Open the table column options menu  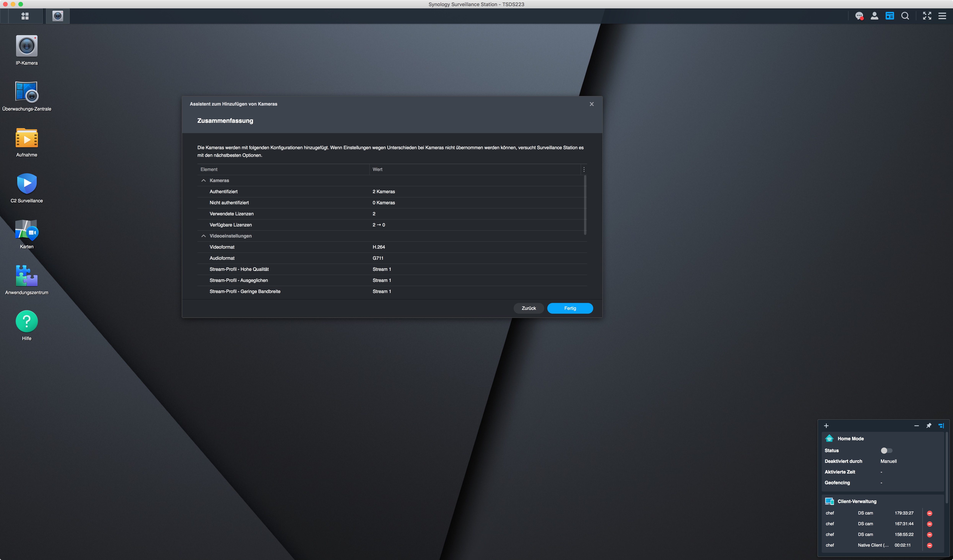click(584, 169)
